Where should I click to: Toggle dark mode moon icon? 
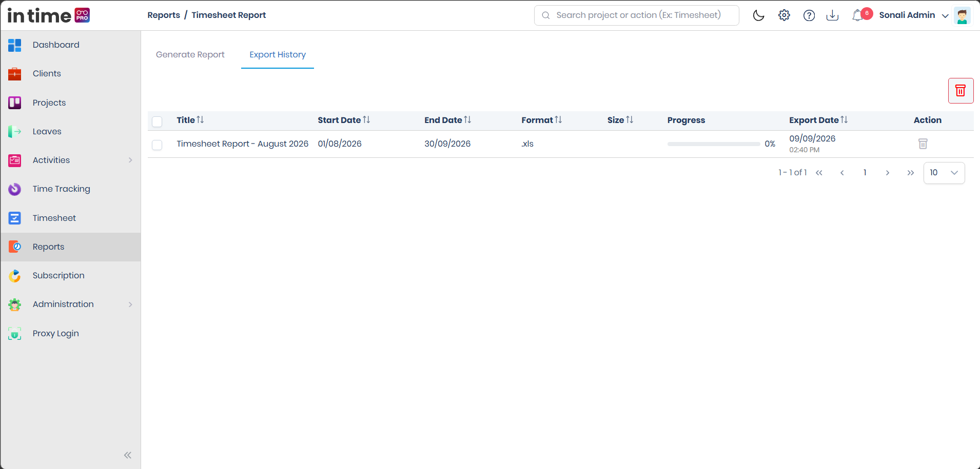pos(758,15)
